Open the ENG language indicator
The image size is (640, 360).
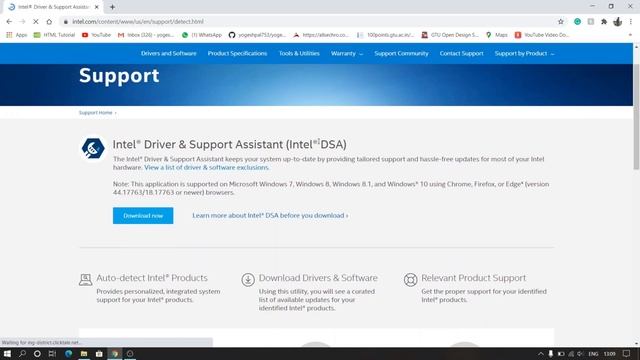[x=593, y=354]
